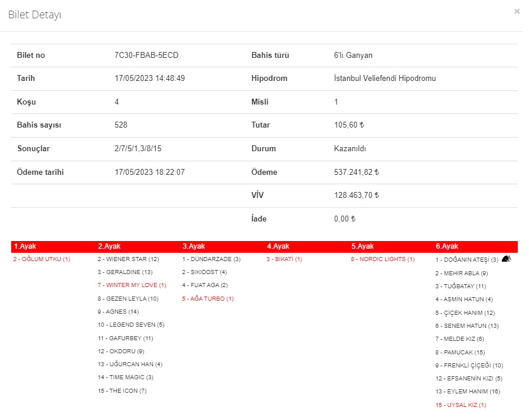Image resolution: width=529 pixels, height=420 pixels.
Task: Click winner 5 - AĞA TURBO (1)
Action: [x=208, y=299]
